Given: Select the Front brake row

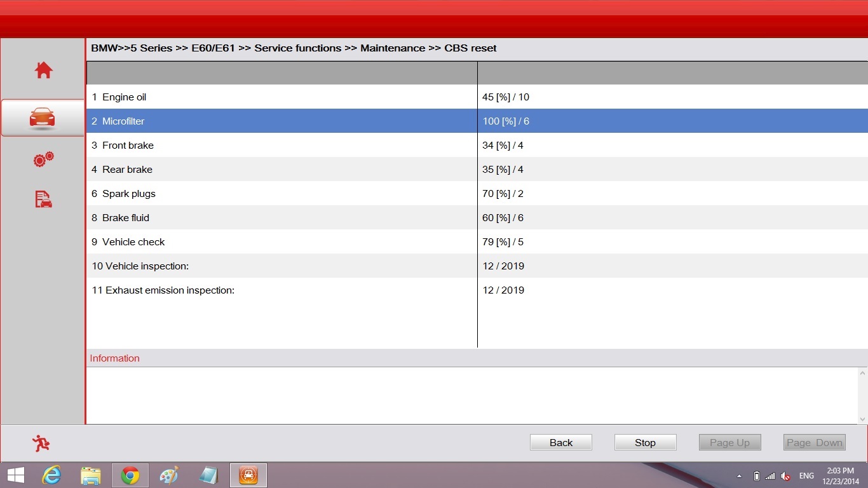Looking at the screenshot, I should [477, 145].
